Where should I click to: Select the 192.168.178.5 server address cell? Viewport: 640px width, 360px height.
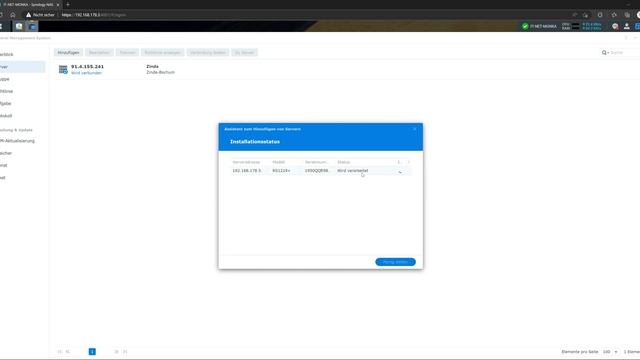[247, 171]
